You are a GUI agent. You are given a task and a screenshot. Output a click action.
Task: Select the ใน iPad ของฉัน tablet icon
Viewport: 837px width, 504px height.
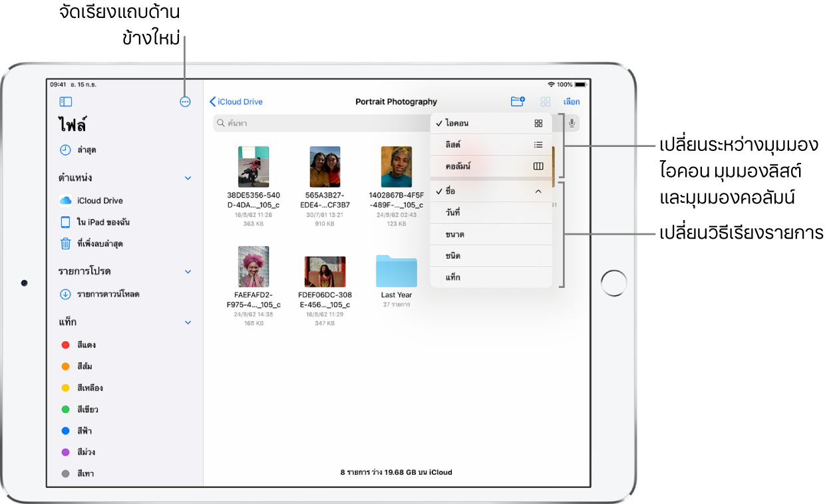click(x=65, y=222)
